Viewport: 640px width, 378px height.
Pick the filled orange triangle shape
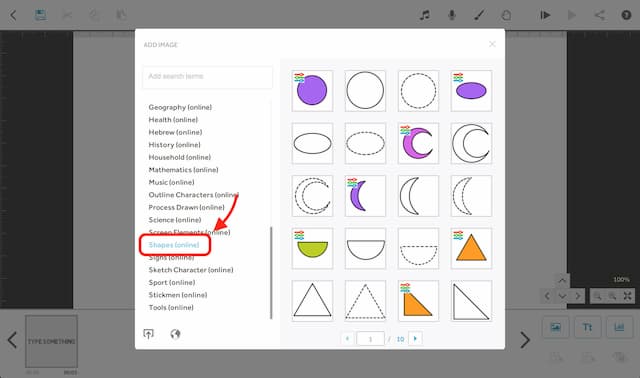(471, 248)
